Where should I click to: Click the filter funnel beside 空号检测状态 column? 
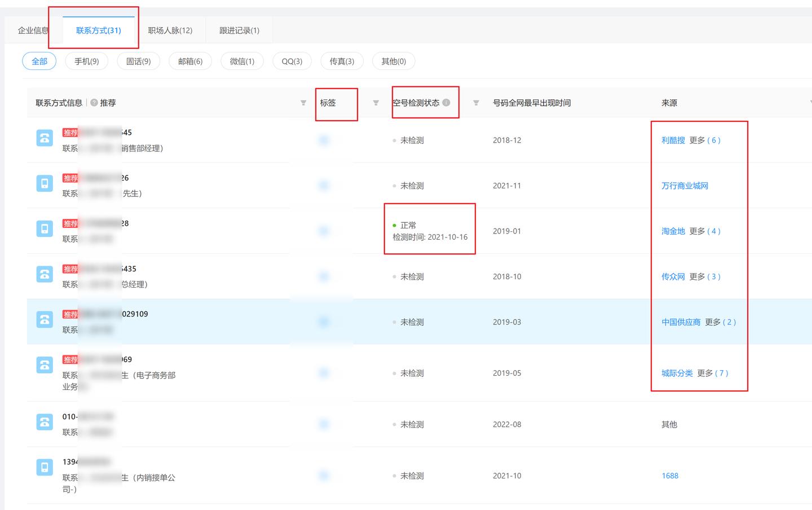[x=476, y=103]
